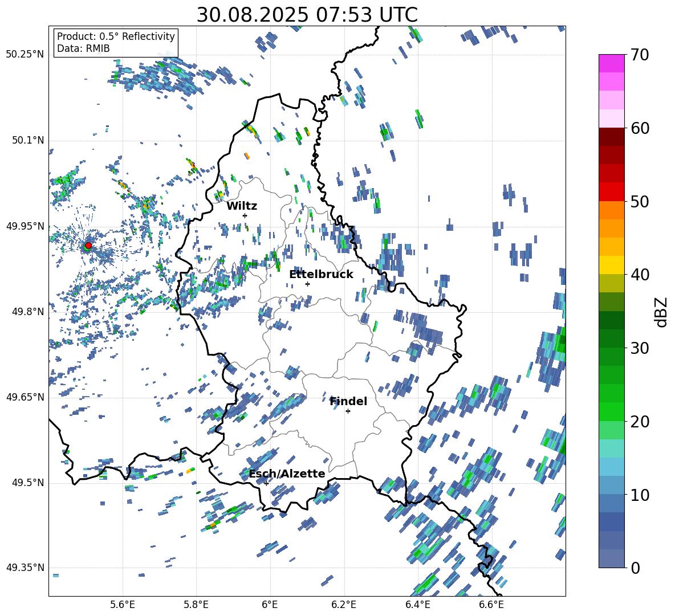Click the cyan 15 dBZ colorbar swatch
The width and height of the screenshot is (675, 616).
coord(611,448)
